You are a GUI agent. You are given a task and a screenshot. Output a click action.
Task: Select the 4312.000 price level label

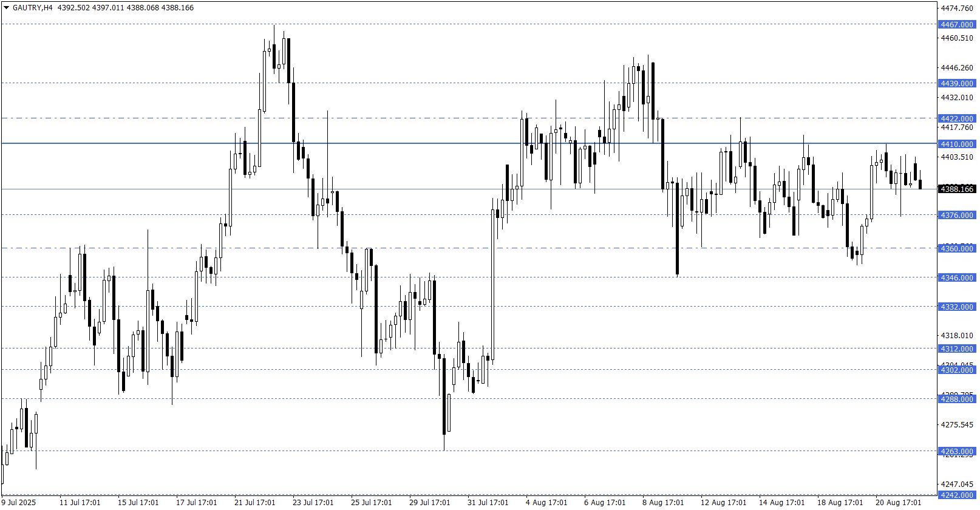pos(957,349)
